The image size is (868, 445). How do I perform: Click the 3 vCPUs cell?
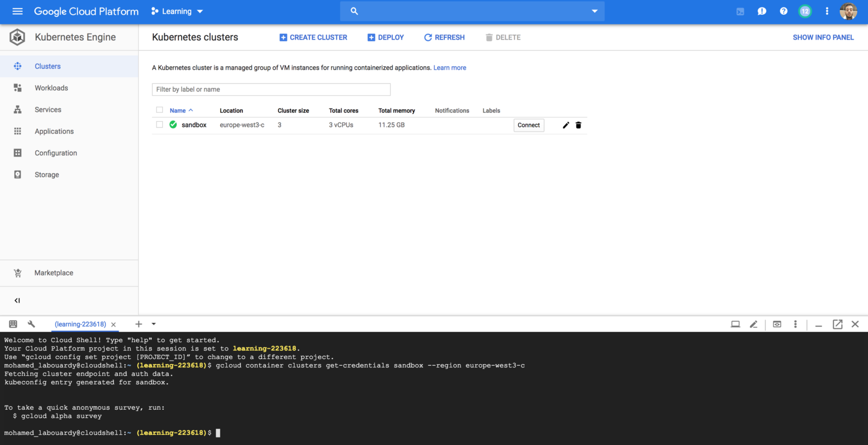click(x=341, y=125)
